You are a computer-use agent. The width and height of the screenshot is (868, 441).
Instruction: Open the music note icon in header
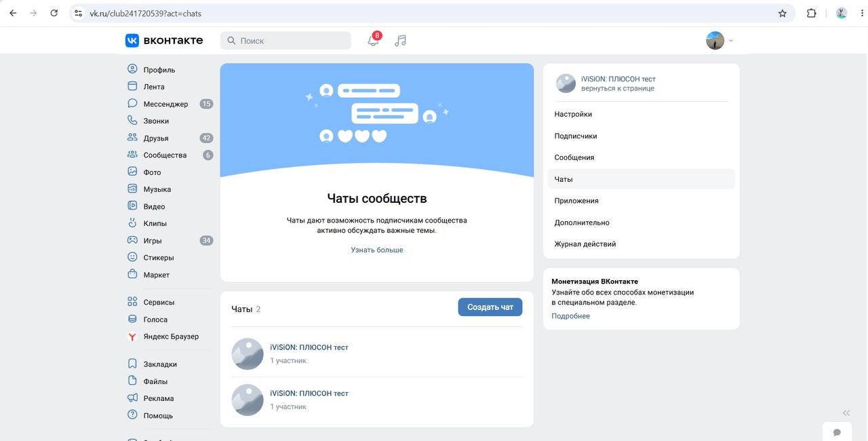coord(401,41)
